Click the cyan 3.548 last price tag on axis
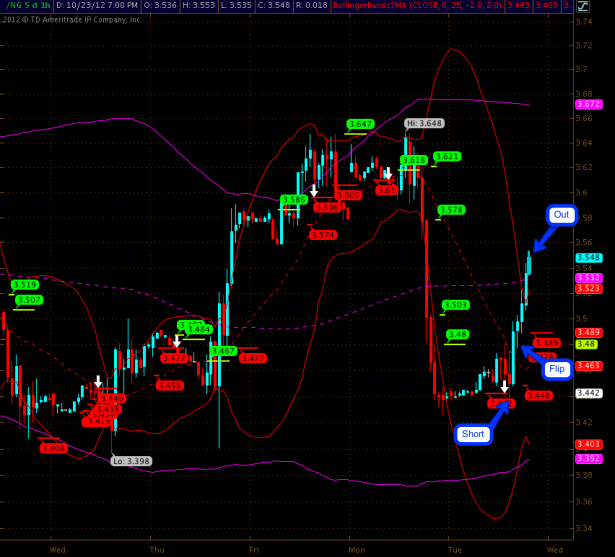 [588, 257]
